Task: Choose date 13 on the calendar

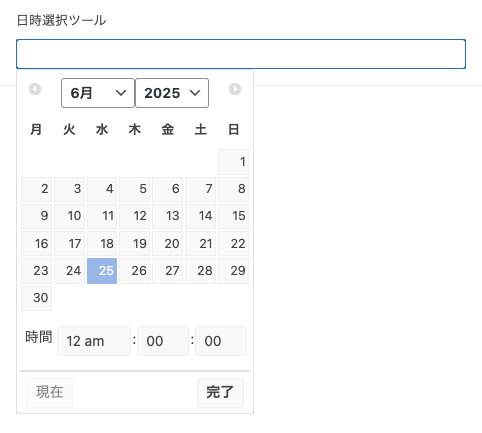Action: point(168,216)
